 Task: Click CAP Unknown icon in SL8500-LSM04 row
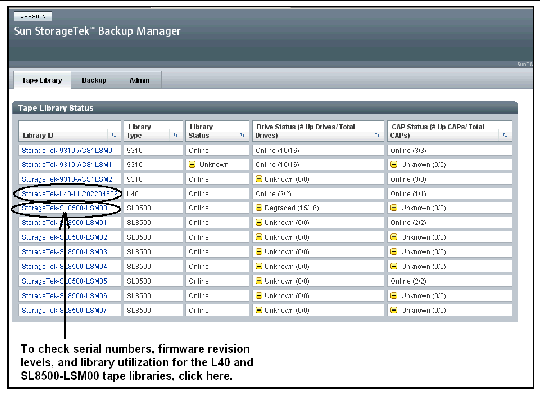(x=393, y=266)
